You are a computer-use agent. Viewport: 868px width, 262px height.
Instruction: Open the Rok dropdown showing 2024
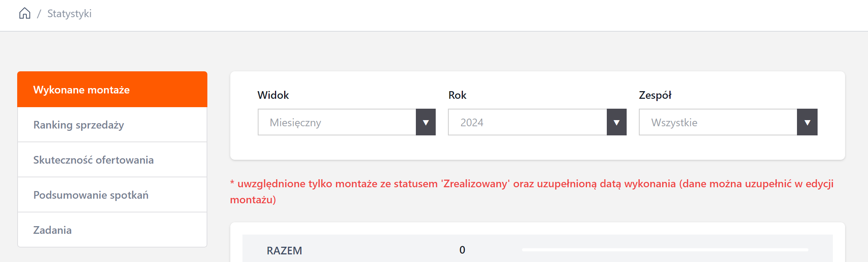click(x=527, y=122)
